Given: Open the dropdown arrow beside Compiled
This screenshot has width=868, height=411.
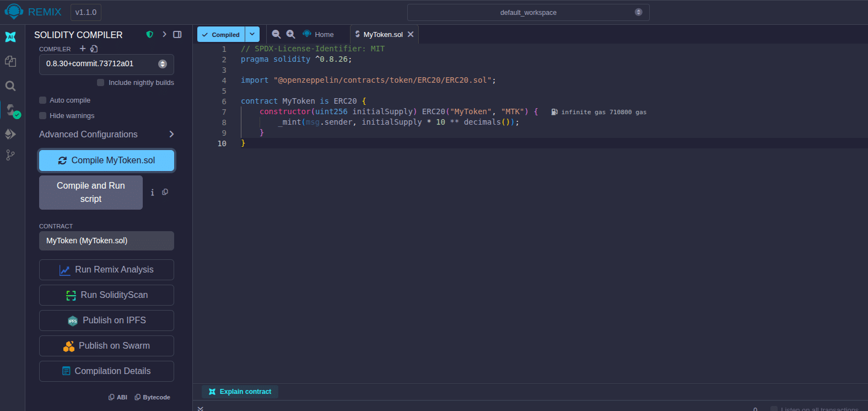Looking at the screenshot, I should tap(252, 34).
